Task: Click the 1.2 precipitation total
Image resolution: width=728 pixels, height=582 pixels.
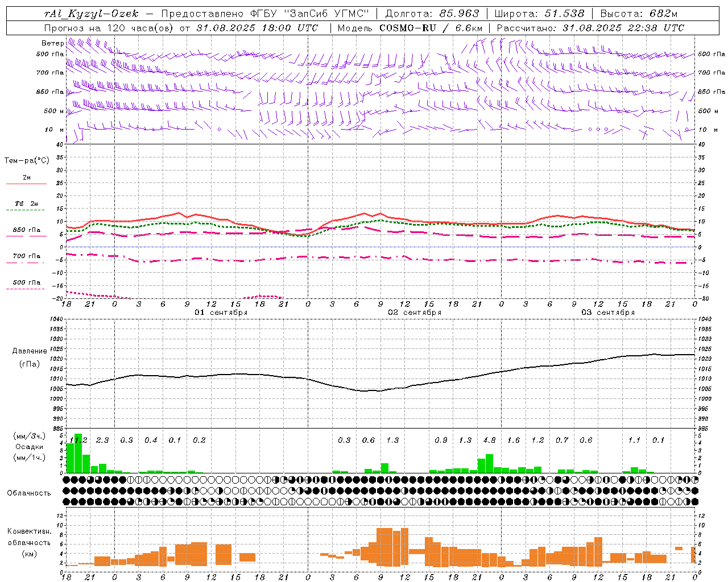Action: 537,440
